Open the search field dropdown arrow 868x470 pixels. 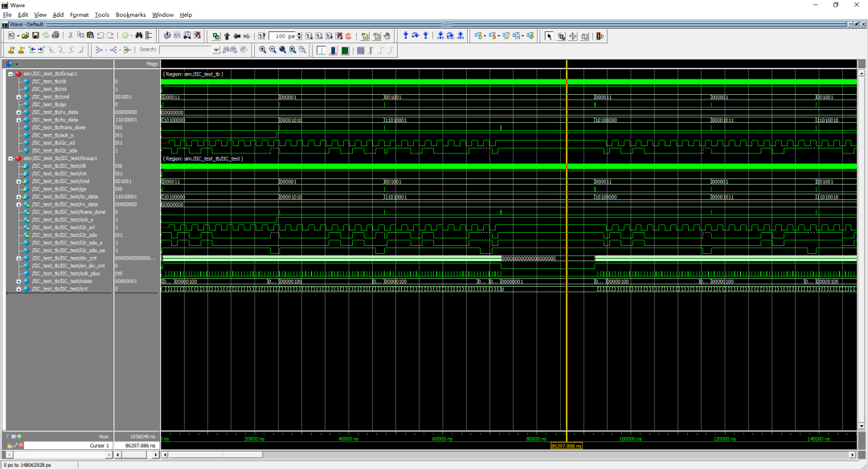(217, 50)
